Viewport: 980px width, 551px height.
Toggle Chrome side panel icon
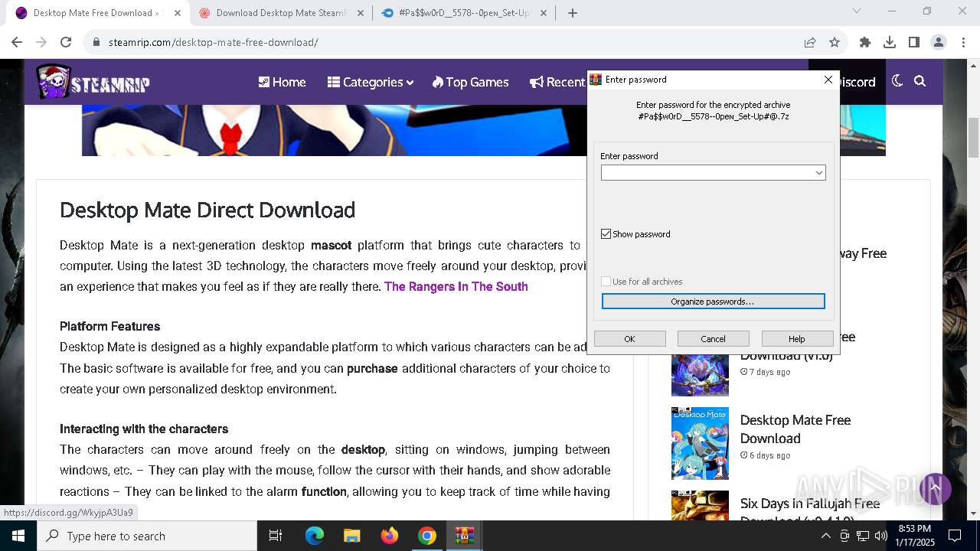coord(914,42)
